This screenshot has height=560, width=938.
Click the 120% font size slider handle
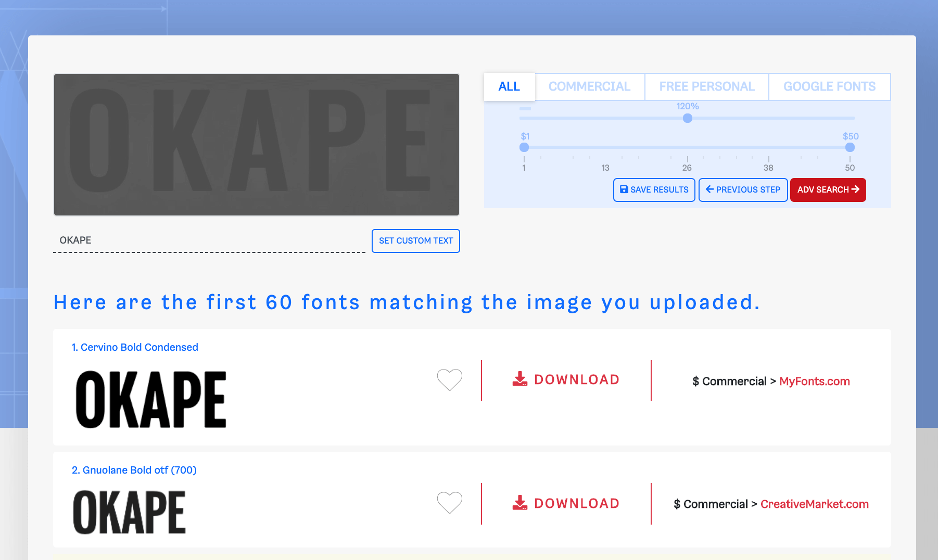(x=687, y=118)
